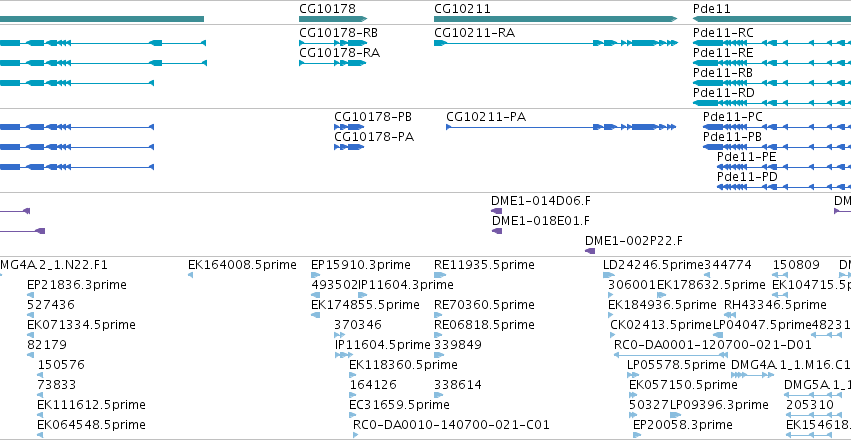The image size is (851, 440).
Task: Select the Pde11-PC protein label
Action: (x=732, y=117)
